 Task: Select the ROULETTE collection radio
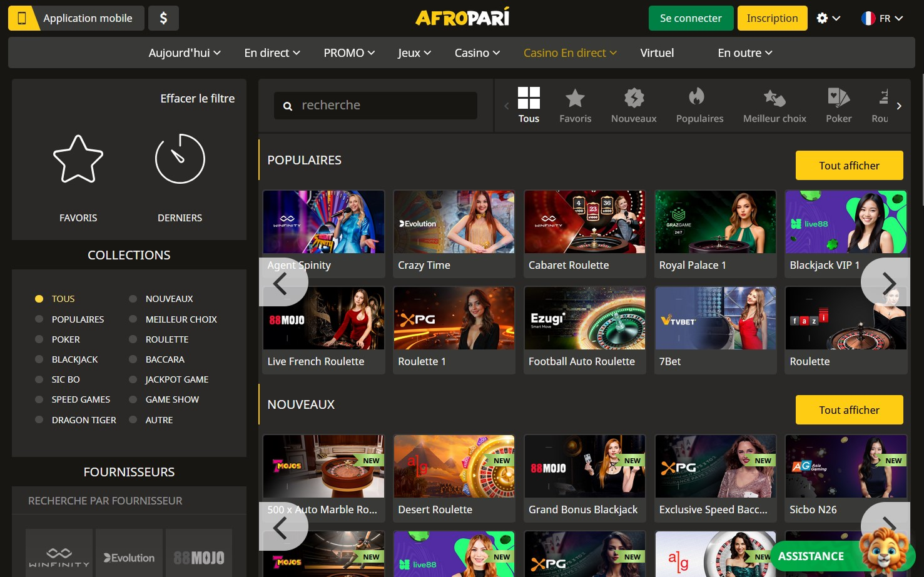click(x=133, y=339)
